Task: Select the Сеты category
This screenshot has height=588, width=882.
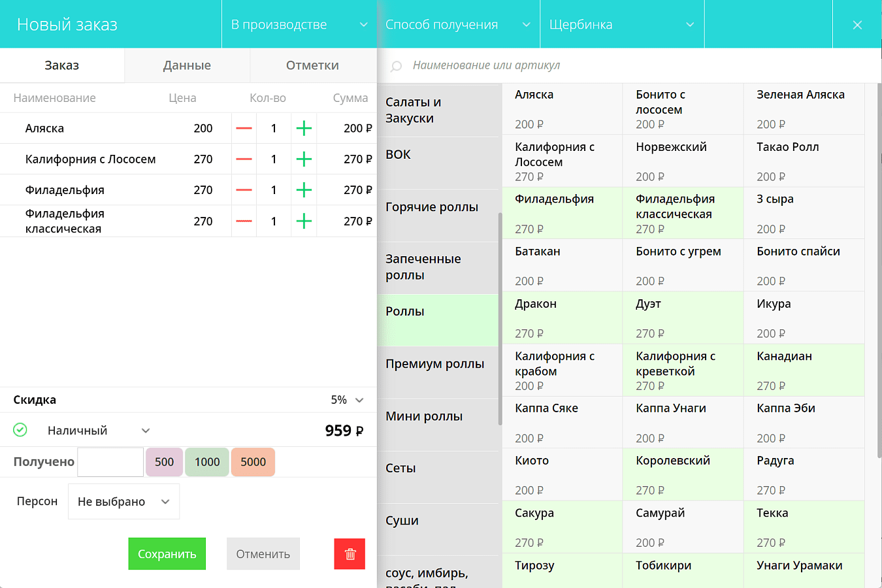Action: (x=438, y=477)
